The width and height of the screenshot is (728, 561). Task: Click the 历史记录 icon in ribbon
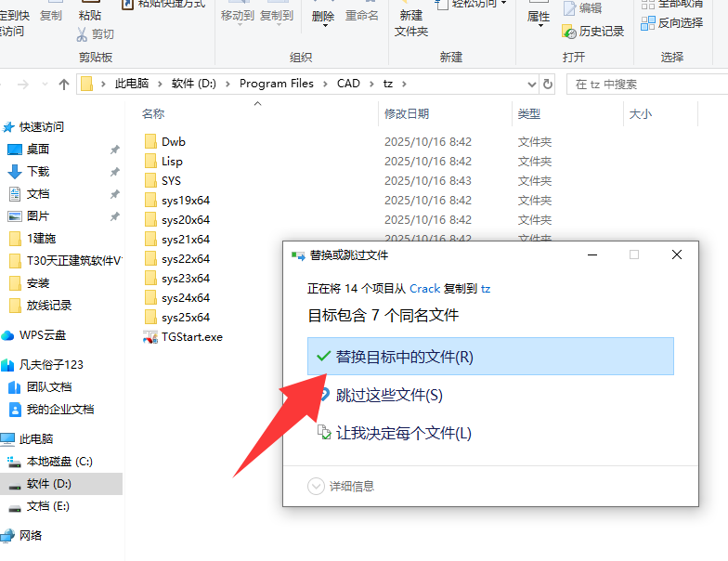[570, 32]
